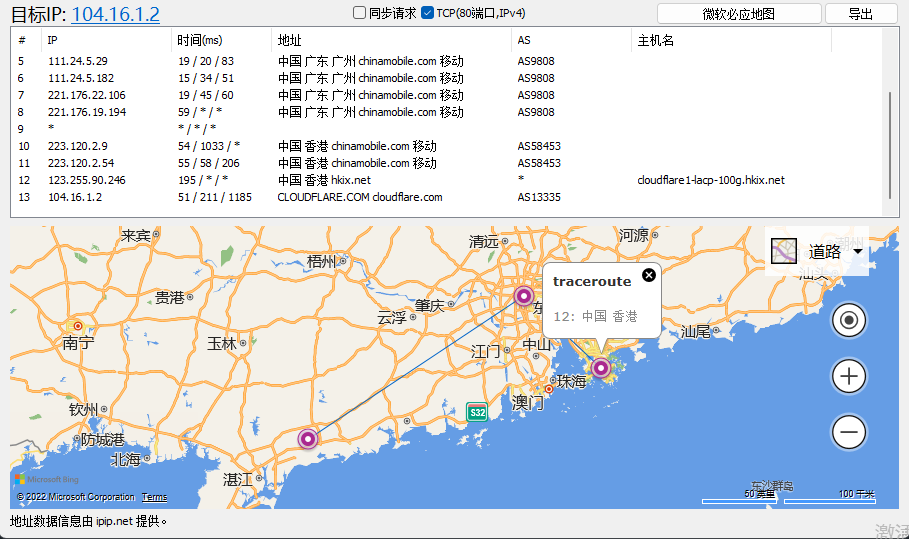Click the address CLOUDFLARE.COM cloudflare.com
This screenshot has height=539, width=909.
pos(359,197)
